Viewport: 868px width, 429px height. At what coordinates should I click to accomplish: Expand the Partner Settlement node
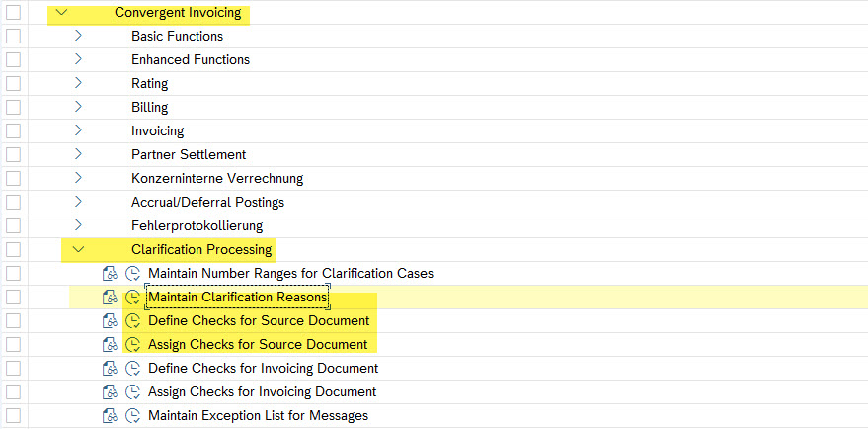point(78,155)
